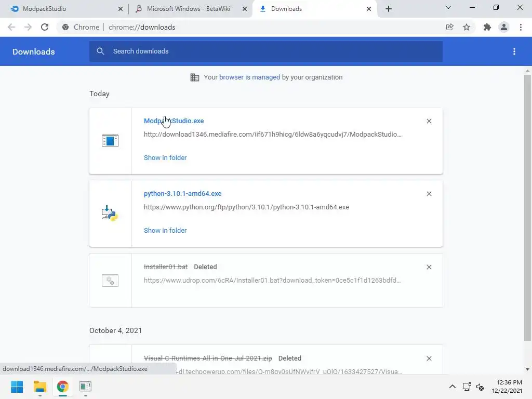Click the ModpackStudio.exe file icon

[x=110, y=141]
